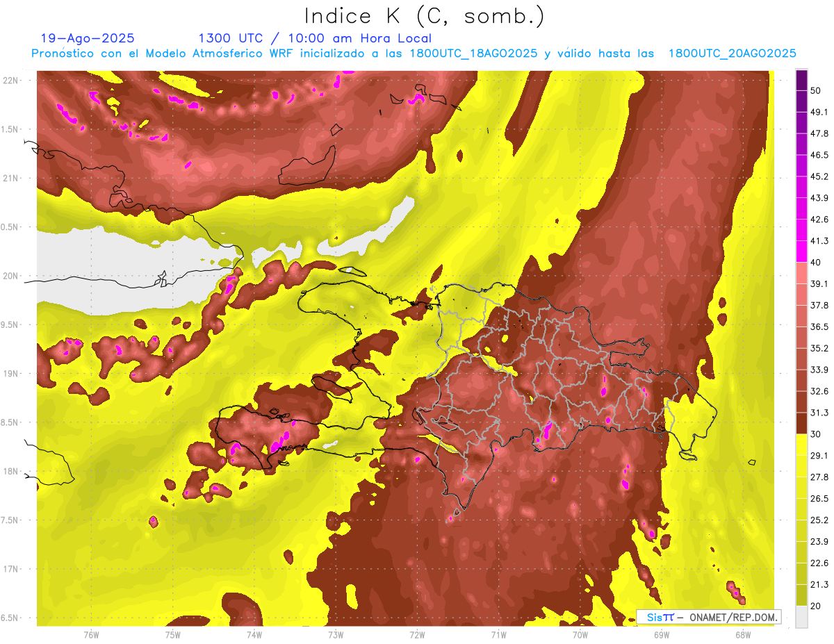Pick the bright yellow swatch between 29.1 and 30
The image size is (834, 644).
click(801, 445)
